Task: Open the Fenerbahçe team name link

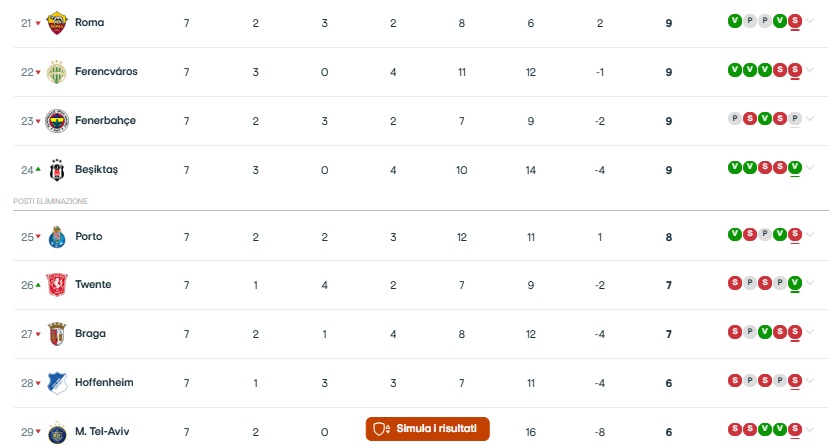Action: point(105,120)
